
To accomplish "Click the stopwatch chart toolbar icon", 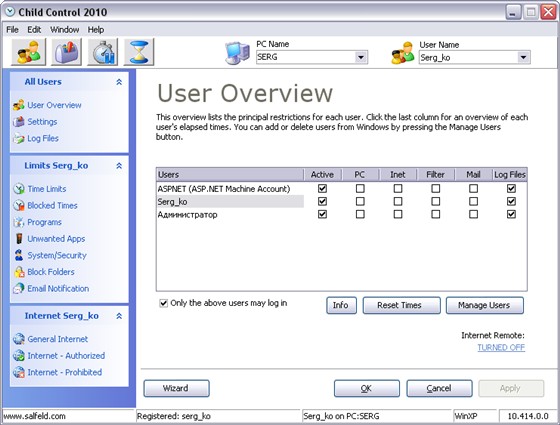I will (103, 52).
